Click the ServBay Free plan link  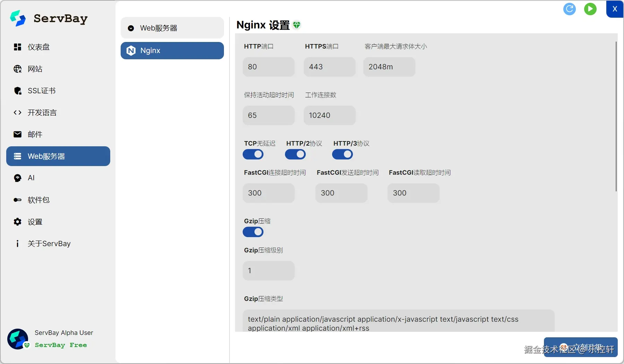pyautogui.click(x=61, y=345)
